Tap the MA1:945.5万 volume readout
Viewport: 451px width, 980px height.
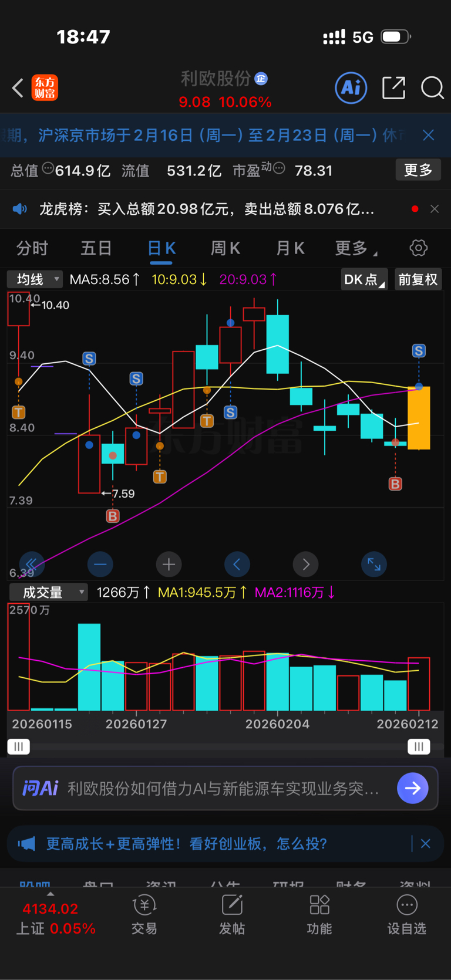[x=202, y=593]
